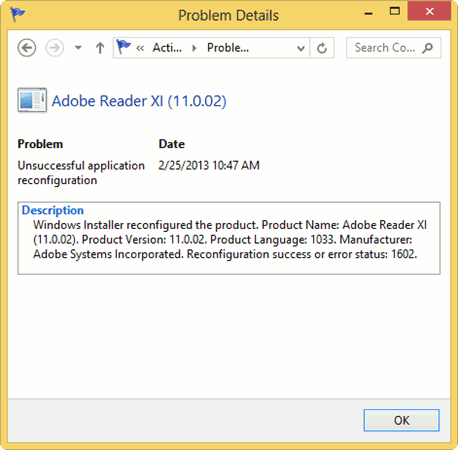This screenshot has width=458, height=450.
Task: Show hidden path via double chevron
Action: tap(140, 48)
